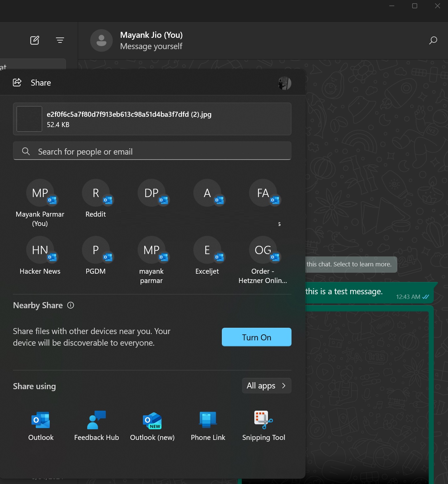The width and height of the screenshot is (448, 484).
Task: Share using Feedback Hub
Action: click(96, 426)
